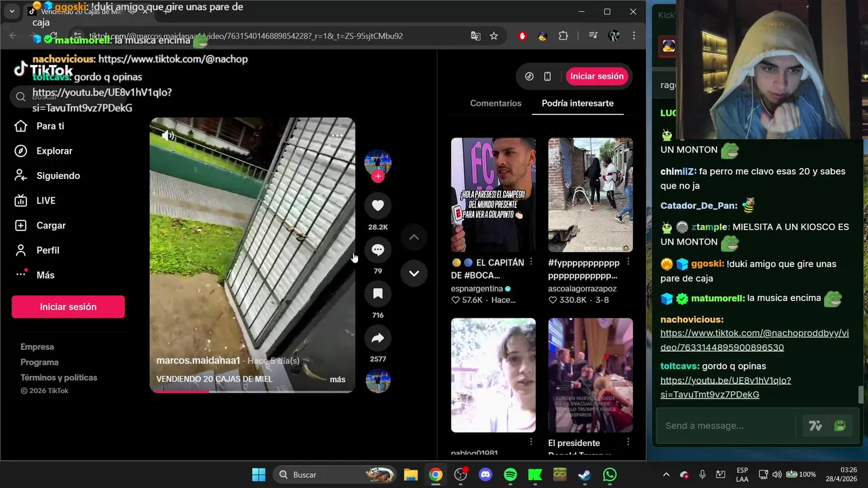Open marcos.maidanaa1 username on the video

(198, 361)
